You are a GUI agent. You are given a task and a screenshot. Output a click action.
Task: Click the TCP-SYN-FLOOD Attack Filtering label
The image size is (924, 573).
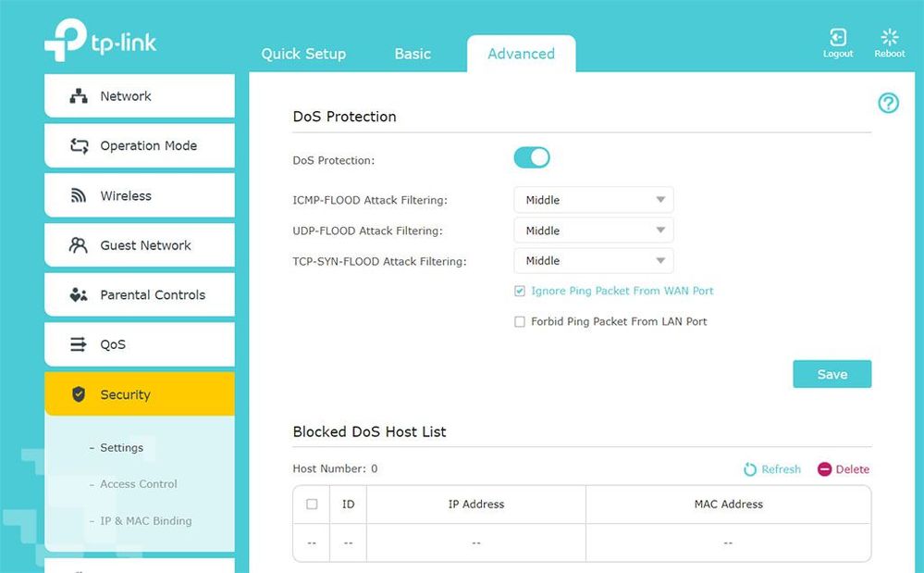point(379,261)
